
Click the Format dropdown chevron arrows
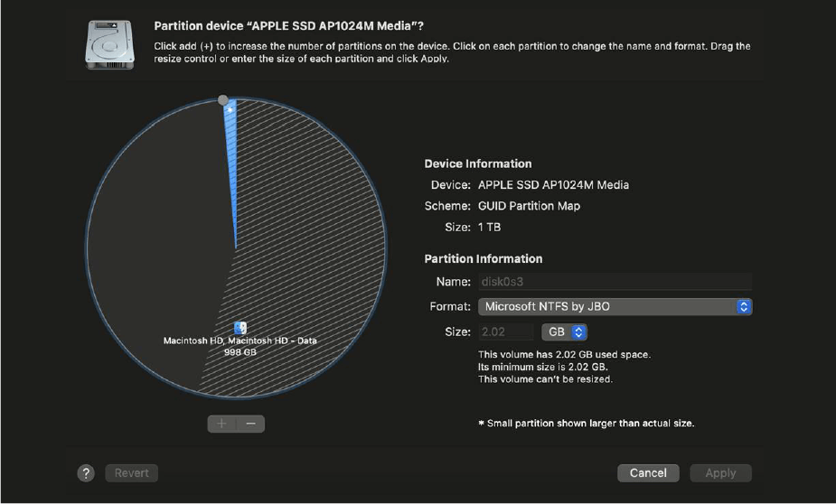click(x=744, y=307)
